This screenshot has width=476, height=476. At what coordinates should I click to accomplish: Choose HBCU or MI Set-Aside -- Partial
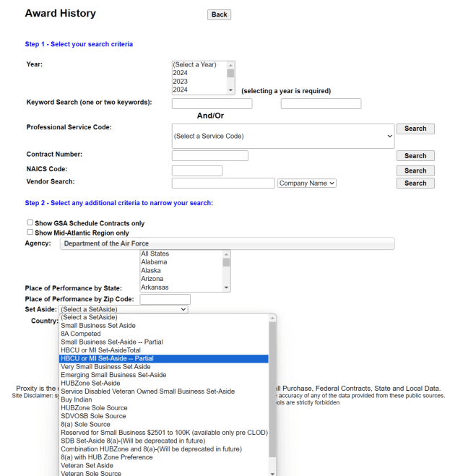coord(164,358)
